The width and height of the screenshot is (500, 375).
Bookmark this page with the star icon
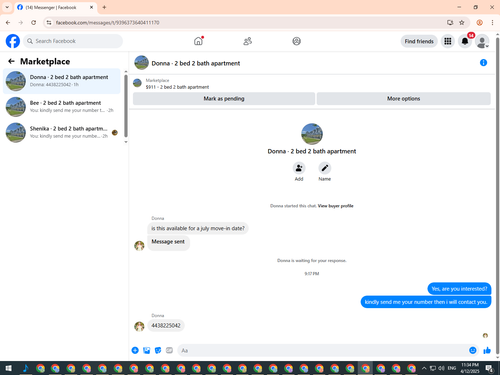click(x=462, y=23)
